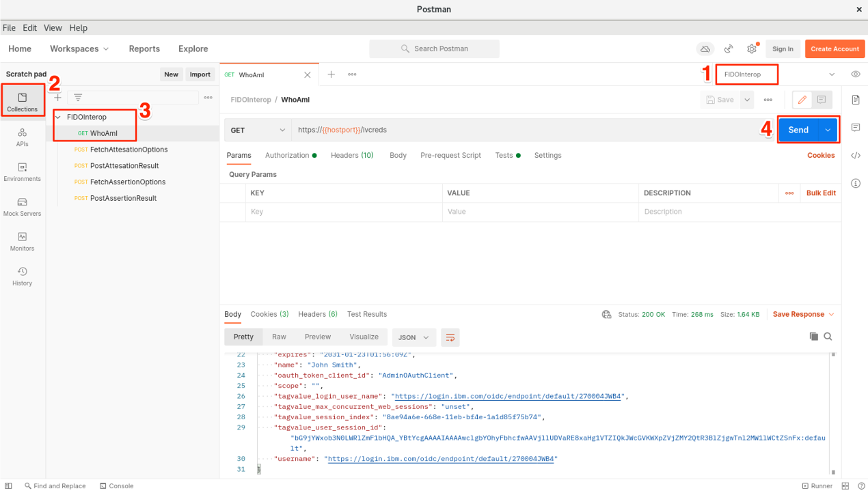This screenshot has width=868, height=493.
Task: Click the collections filter icon
Action: point(78,98)
